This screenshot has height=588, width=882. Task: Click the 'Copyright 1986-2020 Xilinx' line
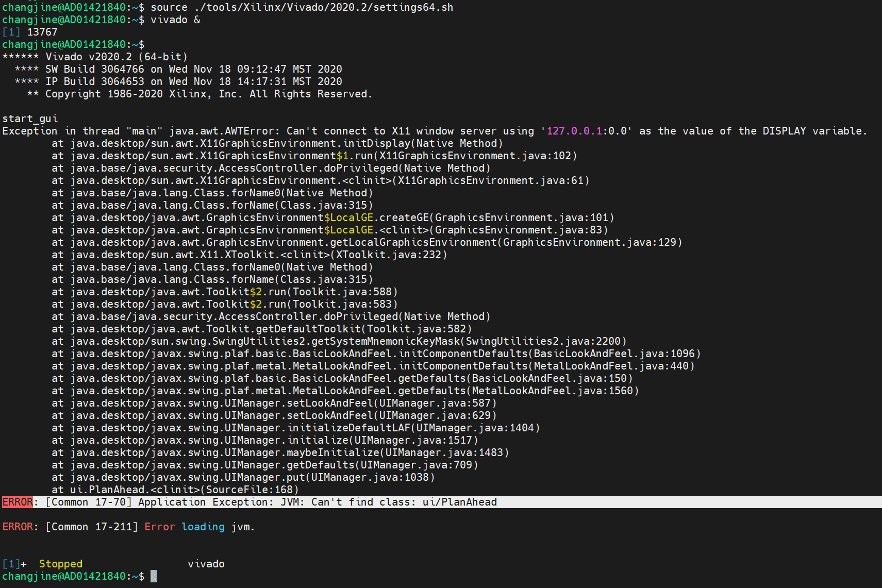tap(199, 94)
